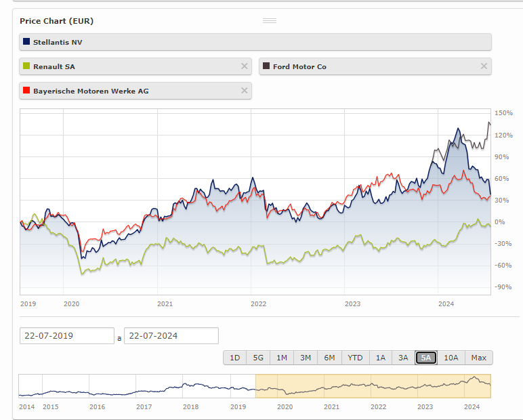Image resolution: width=523 pixels, height=420 pixels.
Task: Click the BMW red color square
Action: (x=26, y=91)
